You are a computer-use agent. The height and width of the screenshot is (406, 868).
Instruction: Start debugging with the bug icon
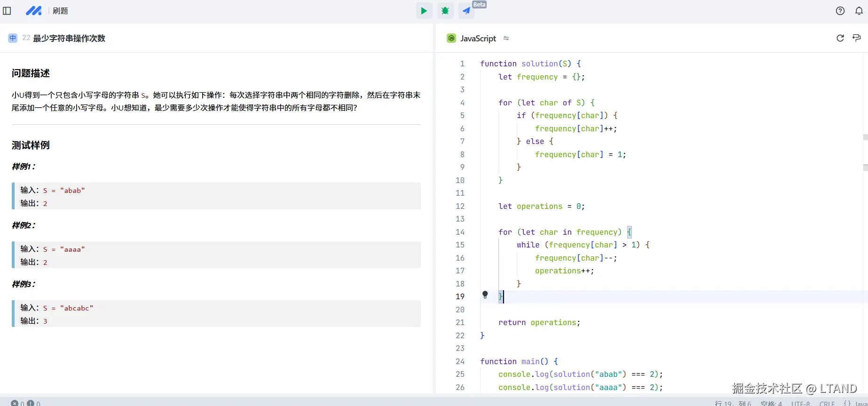coord(445,11)
